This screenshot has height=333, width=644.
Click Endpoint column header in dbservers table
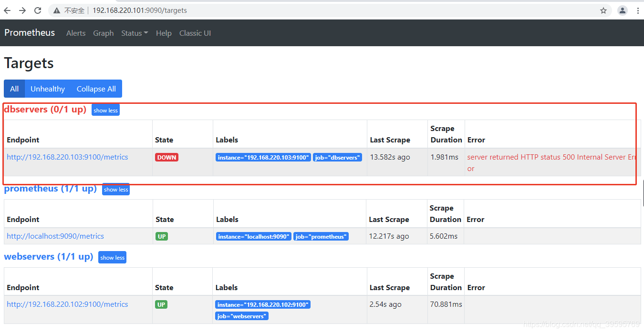pos(23,140)
